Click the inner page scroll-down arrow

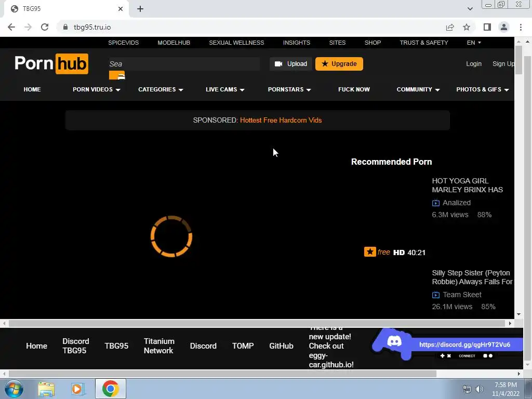click(518, 314)
